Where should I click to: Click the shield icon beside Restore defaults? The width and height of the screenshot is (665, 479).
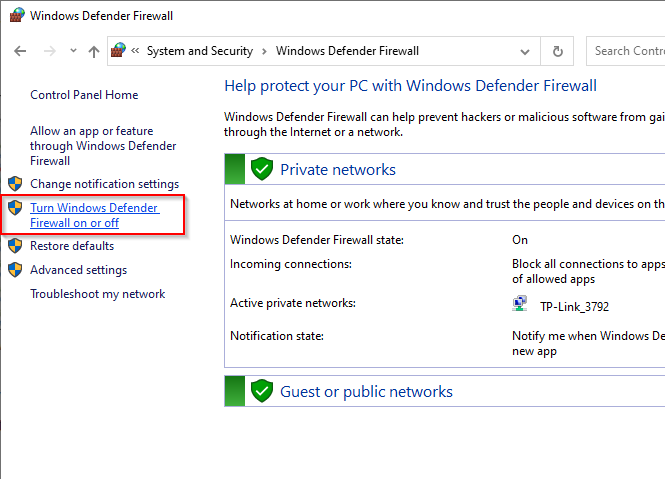[x=15, y=246]
